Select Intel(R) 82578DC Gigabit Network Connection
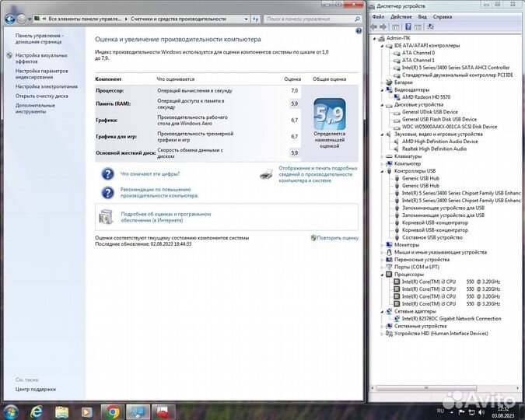 [x=452, y=319]
